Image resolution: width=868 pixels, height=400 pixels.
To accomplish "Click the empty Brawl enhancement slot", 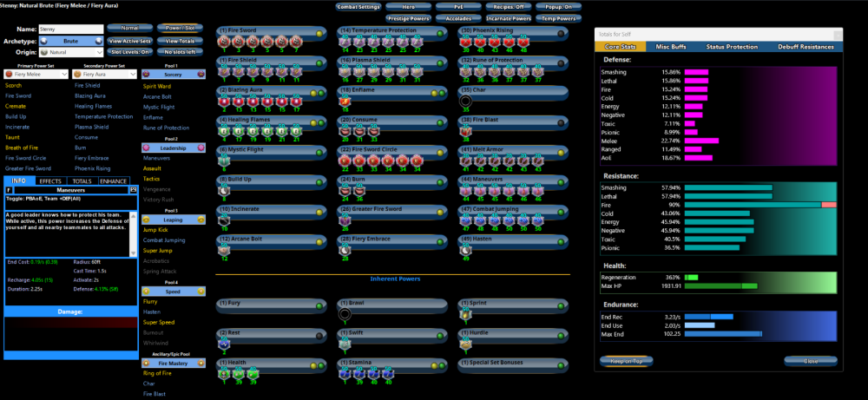I will (x=345, y=313).
